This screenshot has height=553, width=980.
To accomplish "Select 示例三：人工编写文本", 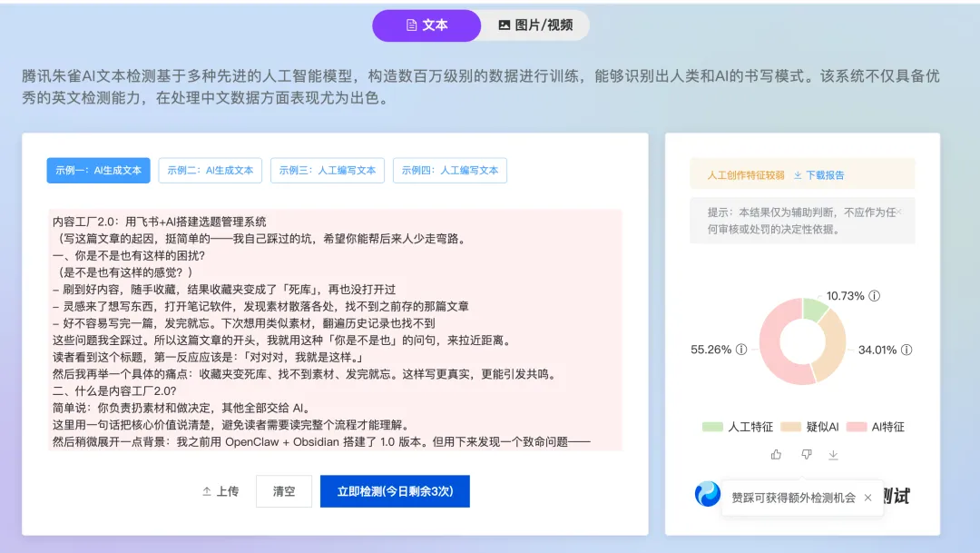I will 328,170.
